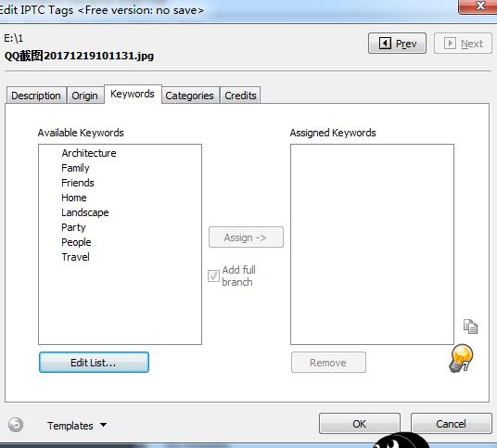The width and height of the screenshot is (497, 448).
Task: Click inside the Assigned Keywords list box
Action: pos(372,245)
